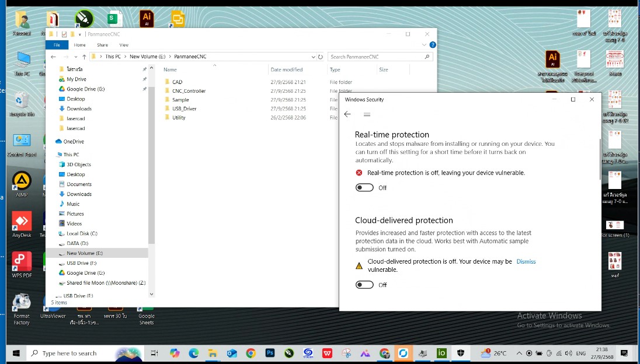Click the Windows Security back arrow
The image size is (640, 364).
347,114
